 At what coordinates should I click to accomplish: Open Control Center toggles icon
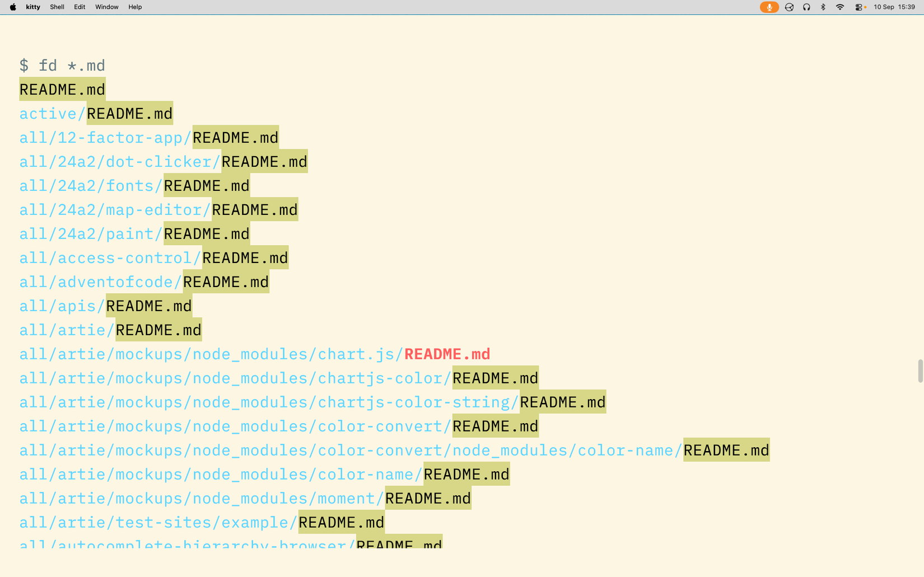(859, 7)
